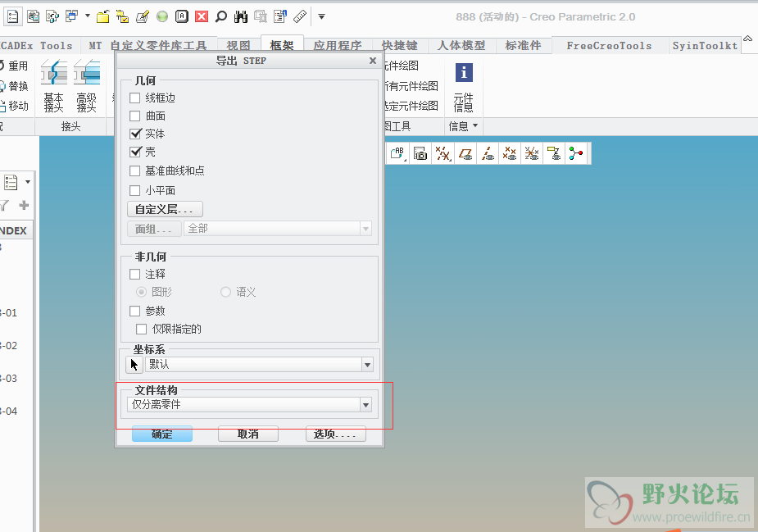
Task: Switch to the 人体模型 tab
Action: coord(461,45)
